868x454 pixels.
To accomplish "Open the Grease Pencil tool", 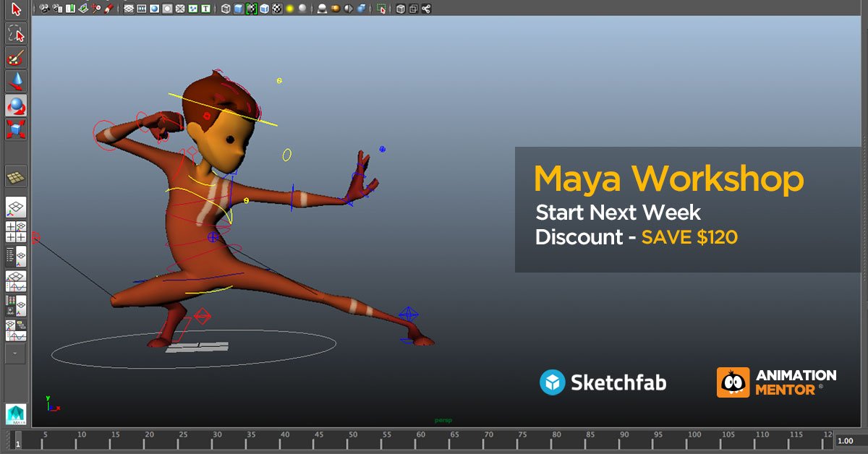I will [109, 9].
